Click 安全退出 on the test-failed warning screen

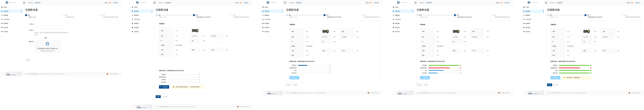pos(637,3)
